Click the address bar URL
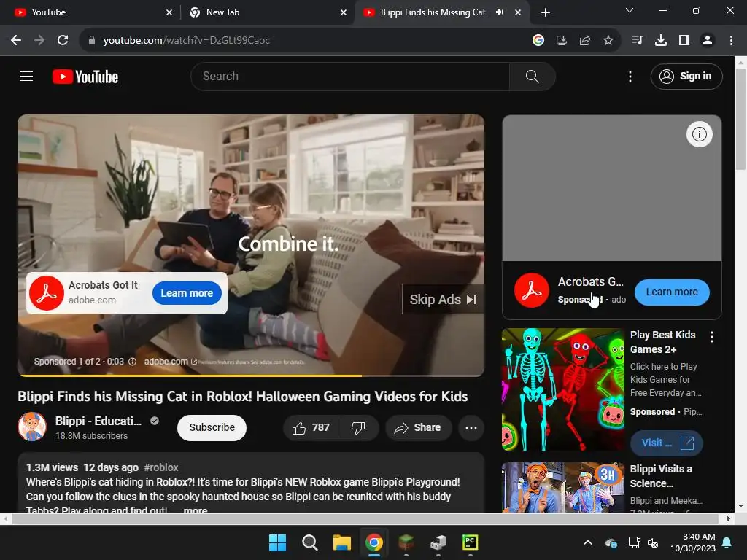Image resolution: width=747 pixels, height=560 pixels. pyautogui.click(x=186, y=41)
